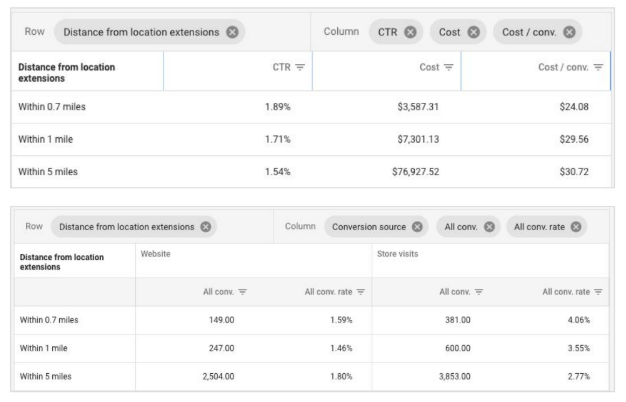Remove the Cost column chip

[x=476, y=32]
